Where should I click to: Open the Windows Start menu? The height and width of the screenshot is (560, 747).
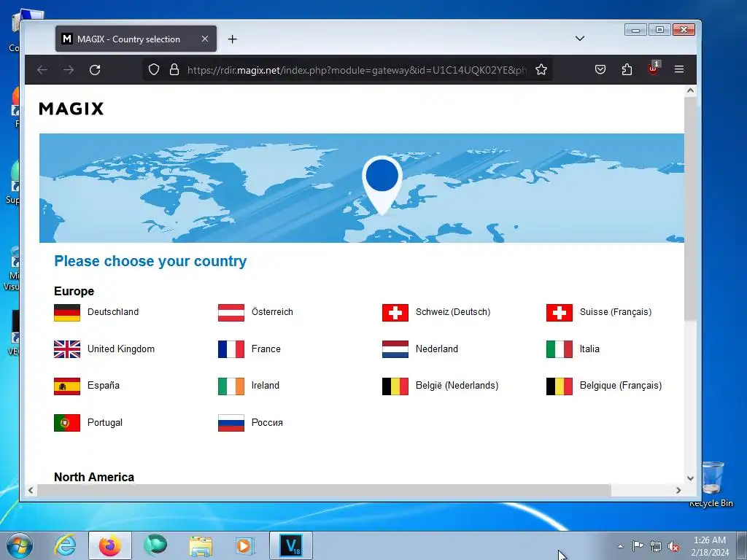(19, 545)
